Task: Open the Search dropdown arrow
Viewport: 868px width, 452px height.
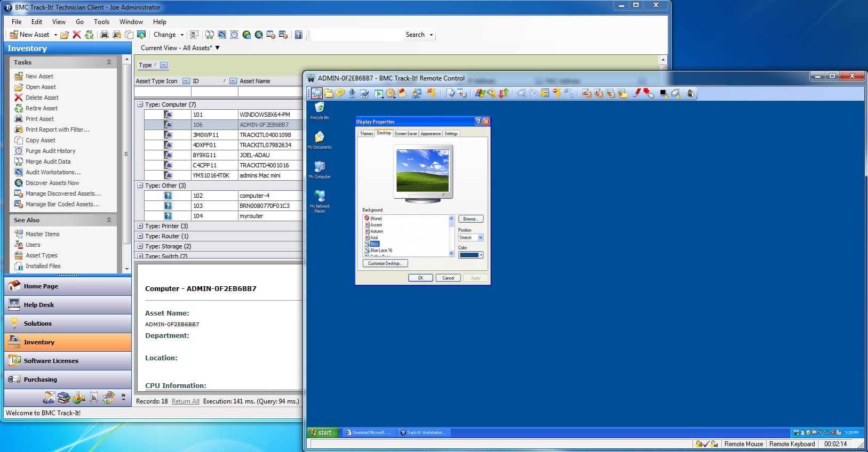Action: click(x=431, y=35)
